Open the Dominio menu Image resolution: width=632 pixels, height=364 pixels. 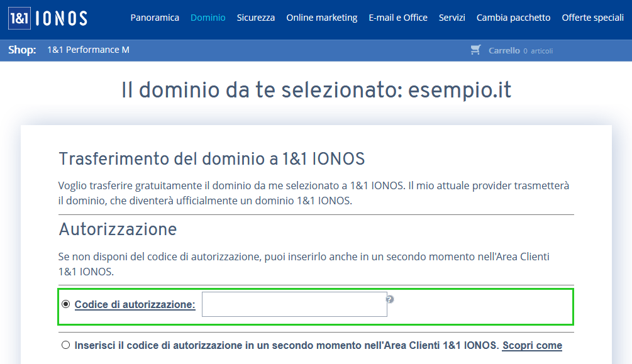click(x=208, y=18)
